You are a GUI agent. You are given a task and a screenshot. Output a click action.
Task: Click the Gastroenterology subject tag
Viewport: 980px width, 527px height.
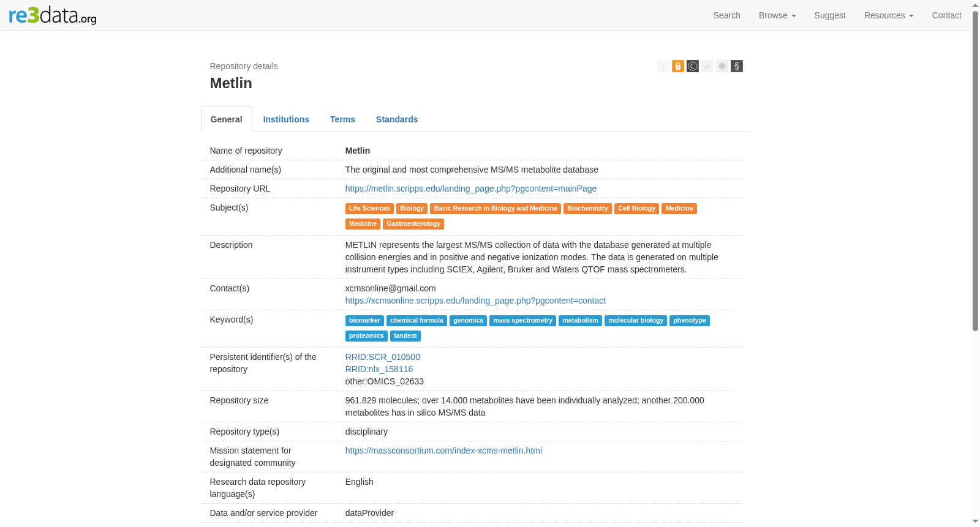coord(413,224)
